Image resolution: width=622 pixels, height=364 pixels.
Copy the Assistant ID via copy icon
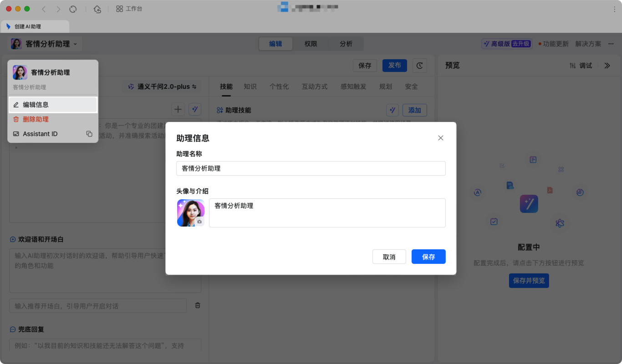[x=89, y=134]
